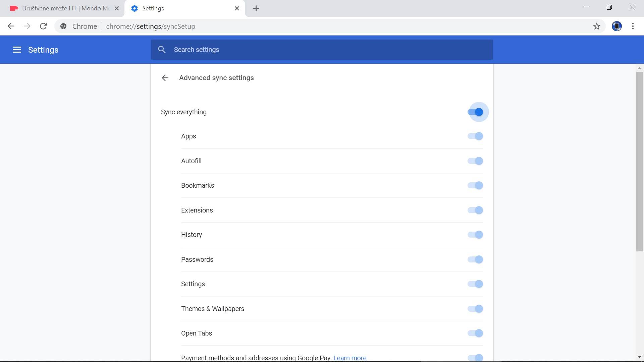Go back with the browser back arrow
The height and width of the screenshot is (362, 644).
(x=11, y=26)
